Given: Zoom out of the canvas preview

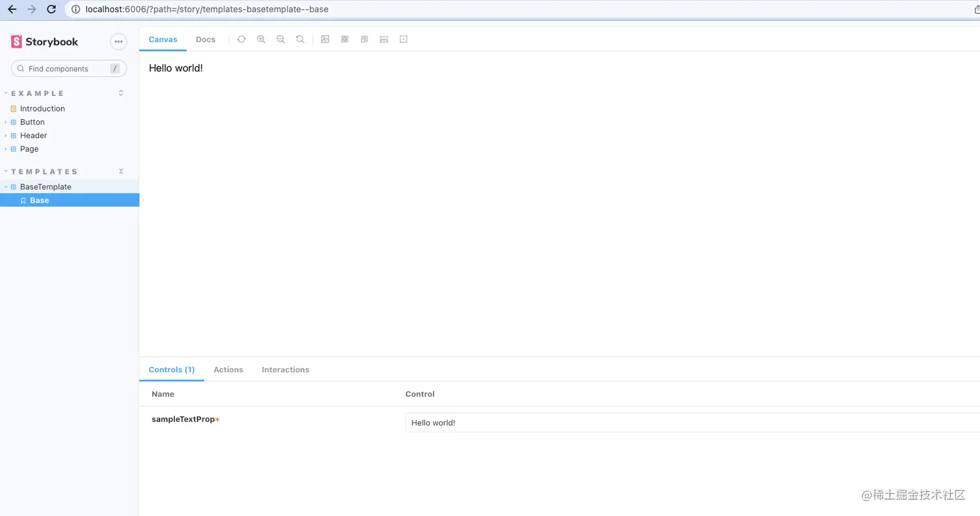Looking at the screenshot, I should (x=281, y=39).
